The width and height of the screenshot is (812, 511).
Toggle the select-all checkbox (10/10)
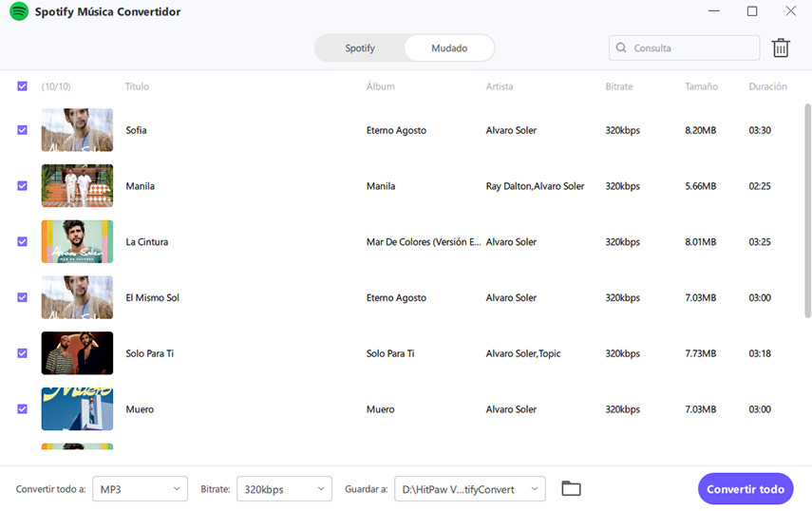(22, 85)
